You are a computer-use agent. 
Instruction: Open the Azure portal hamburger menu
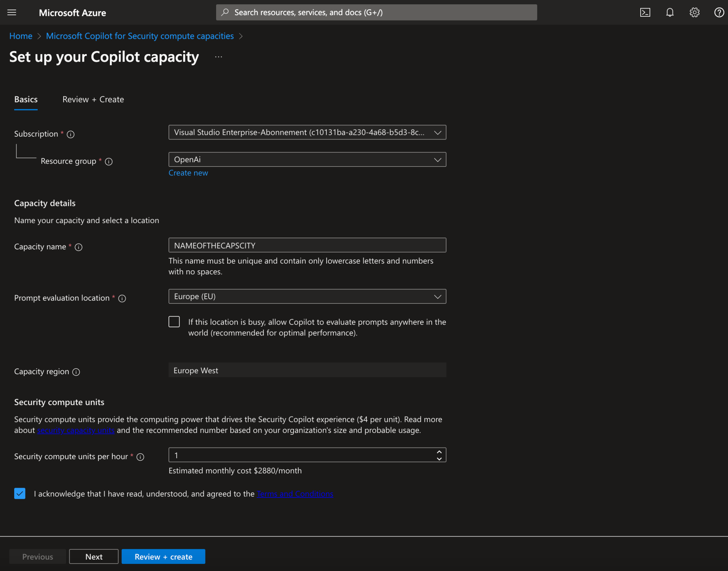[12, 12]
